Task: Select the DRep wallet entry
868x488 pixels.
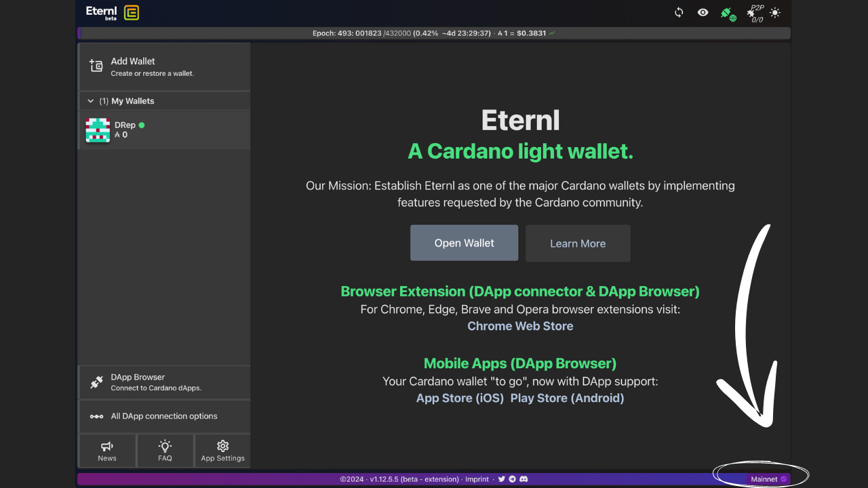Action: pyautogui.click(x=165, y=130)
